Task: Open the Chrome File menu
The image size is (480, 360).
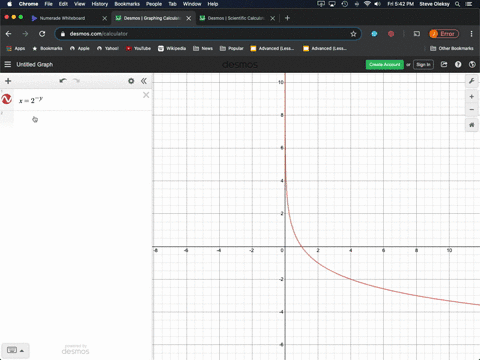Action: pyautogui.click(x=49, y=4)
